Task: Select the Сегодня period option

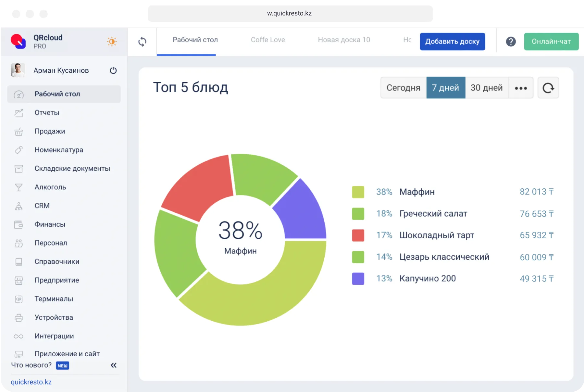Action: pos(403,88)
